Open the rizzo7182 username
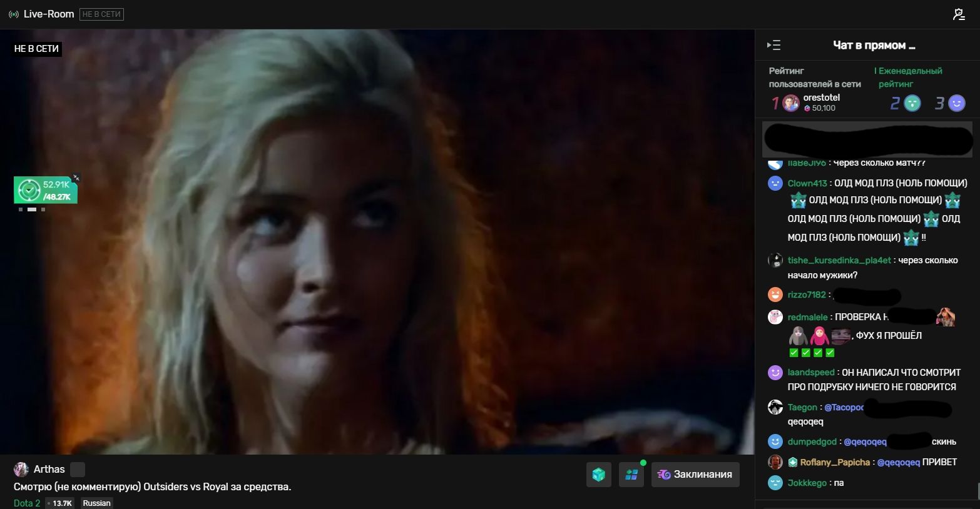Image resolution: width=980 pixels, height=509 pixels. [x=807, y=295]
